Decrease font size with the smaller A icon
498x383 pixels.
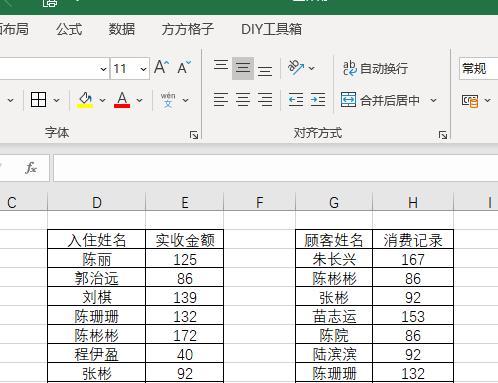tap(184, 68)
